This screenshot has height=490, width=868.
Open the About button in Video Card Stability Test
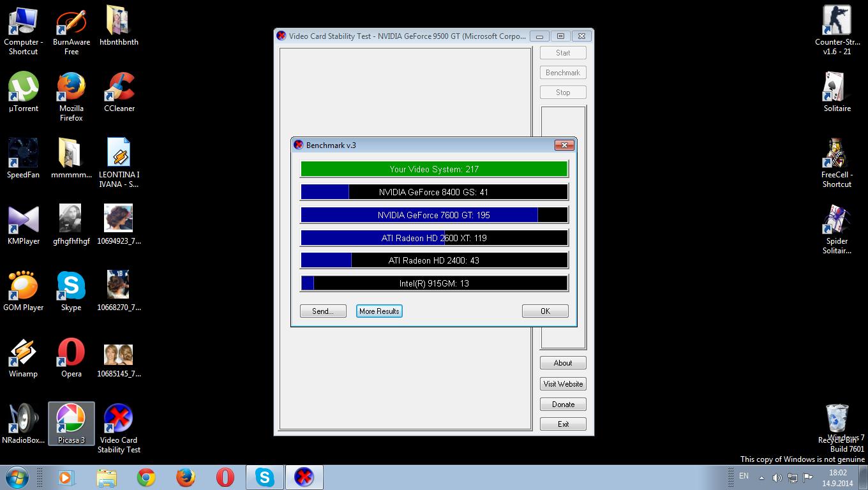[563, 363]
